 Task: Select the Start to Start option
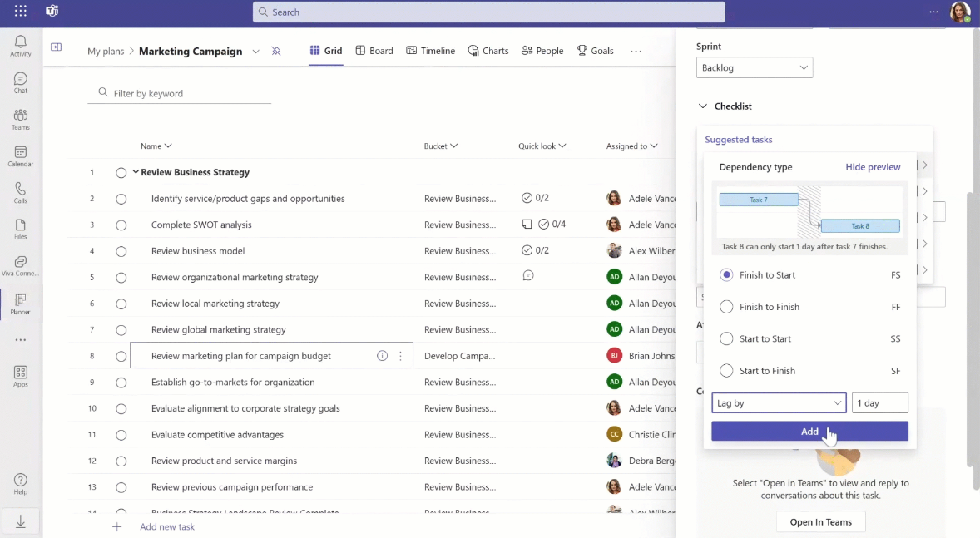[726, 338]
